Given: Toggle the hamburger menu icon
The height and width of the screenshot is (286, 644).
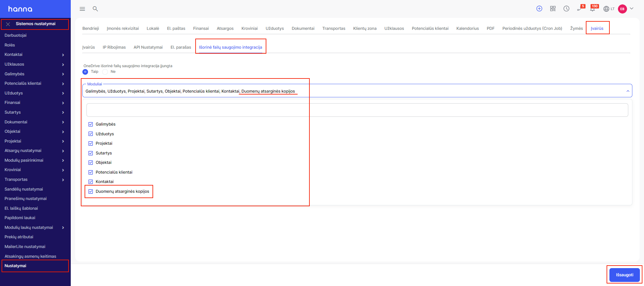Looking at the screenshot, I should coord(82,9).
